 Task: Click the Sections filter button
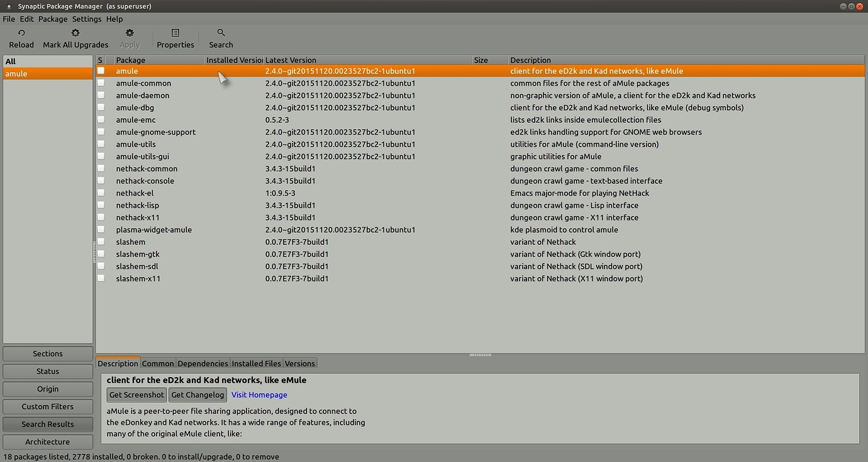[x=48, y=354]
